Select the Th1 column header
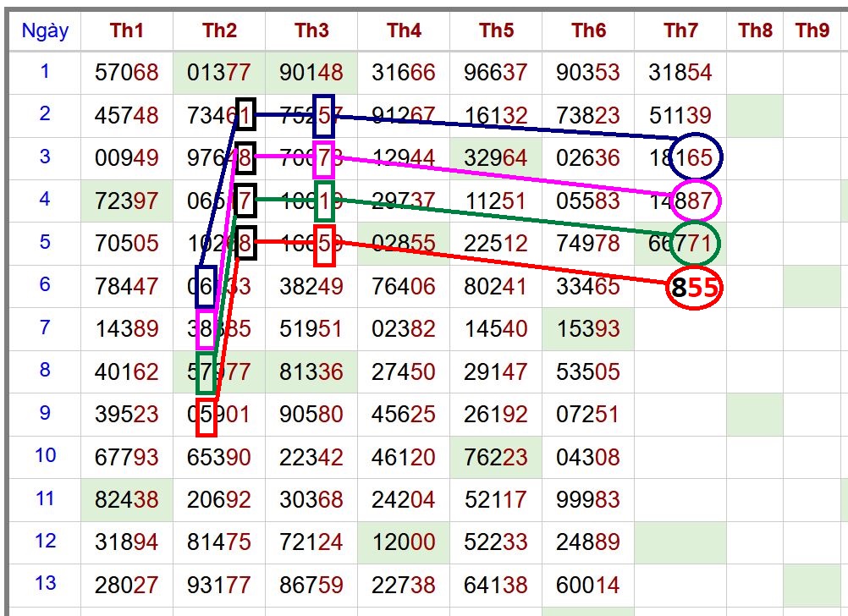 pyautogui.click(x=127, y=30)
